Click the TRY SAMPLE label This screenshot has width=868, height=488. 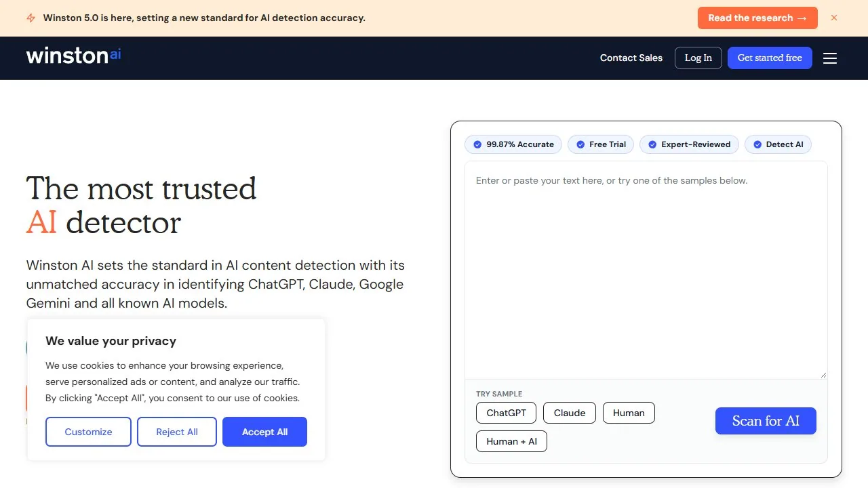click(x=499, y=394)
